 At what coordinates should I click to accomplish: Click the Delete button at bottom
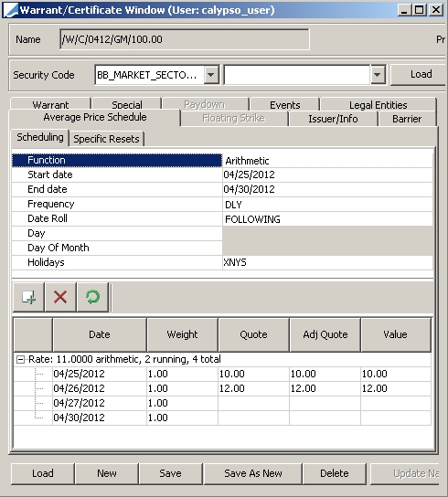(x=335, y=473)
